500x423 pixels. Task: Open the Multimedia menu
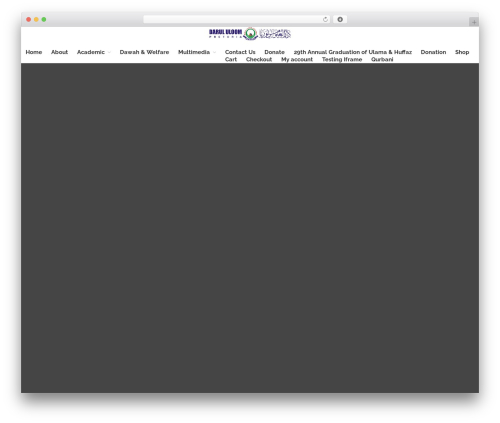(x=194, y=52)
